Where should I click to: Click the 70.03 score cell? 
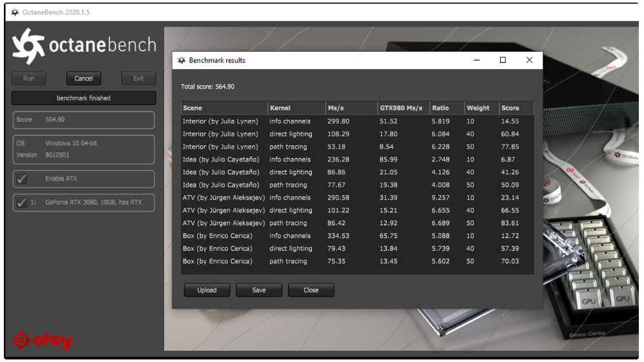(x=510, y=261)
